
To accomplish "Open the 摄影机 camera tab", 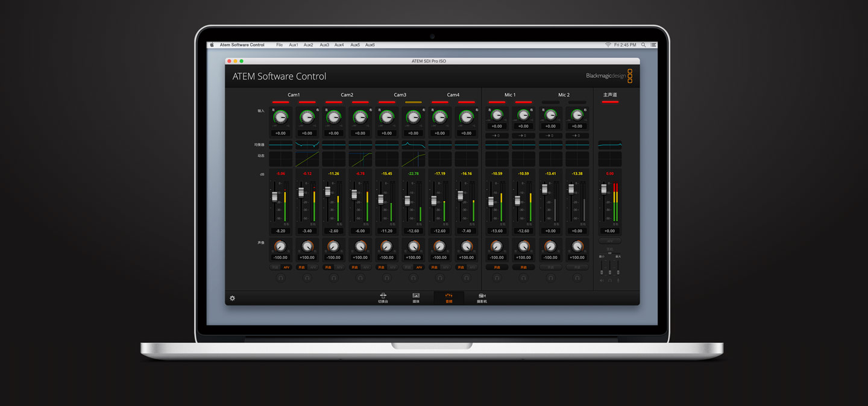I will pos(482,298).
